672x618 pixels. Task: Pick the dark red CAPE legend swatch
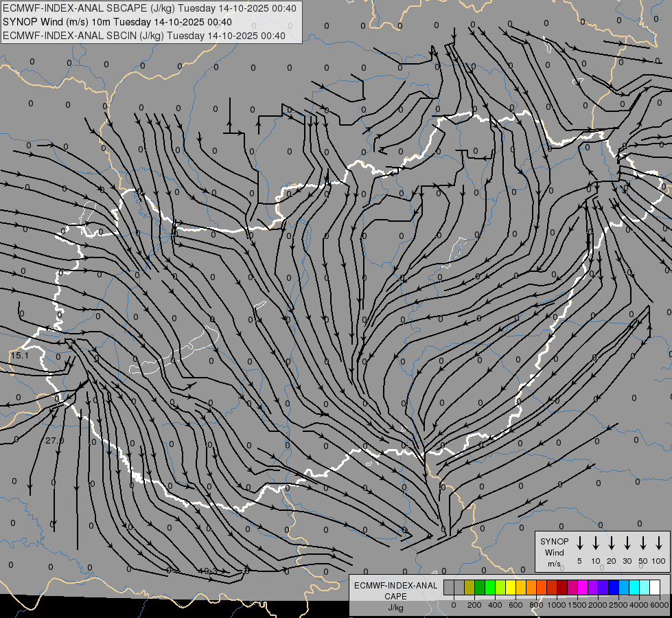point(562,587)
